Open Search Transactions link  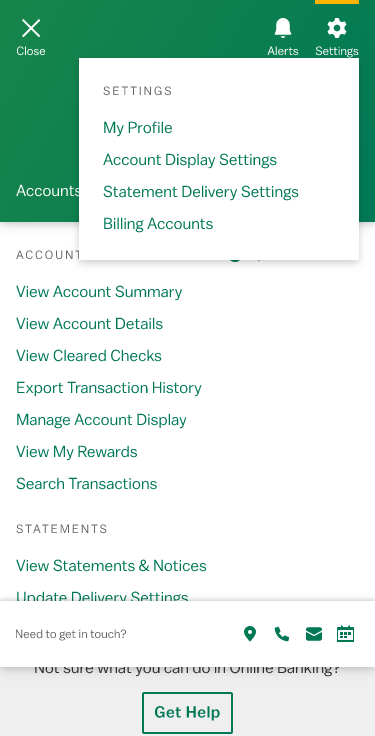click(86, 483)
